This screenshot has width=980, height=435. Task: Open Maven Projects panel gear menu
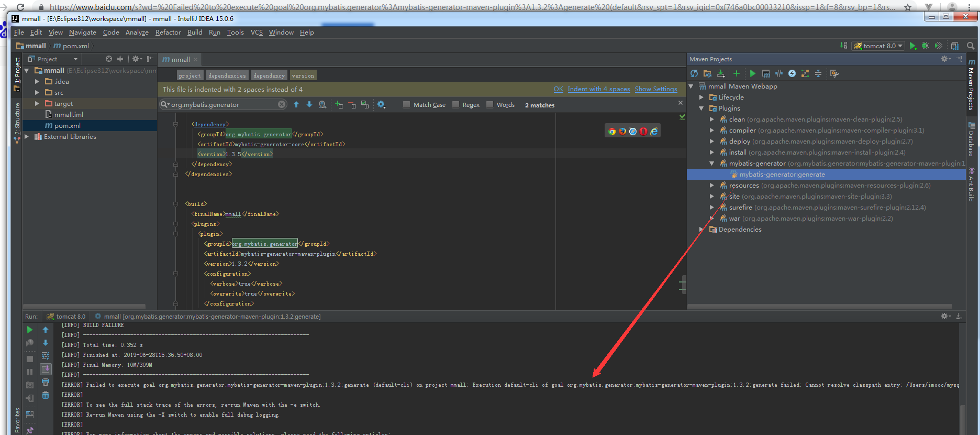tap(945, 59)
